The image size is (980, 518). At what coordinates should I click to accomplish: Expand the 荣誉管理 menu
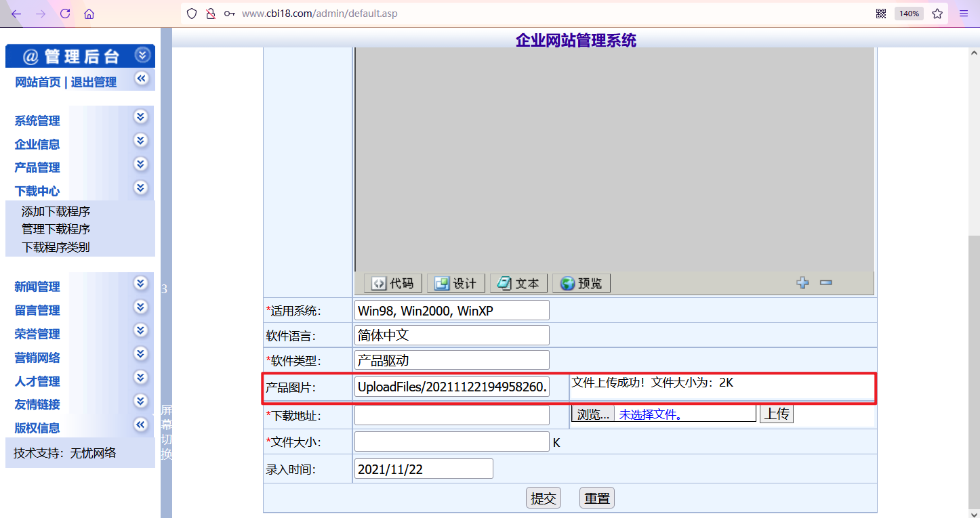[37, 334]
